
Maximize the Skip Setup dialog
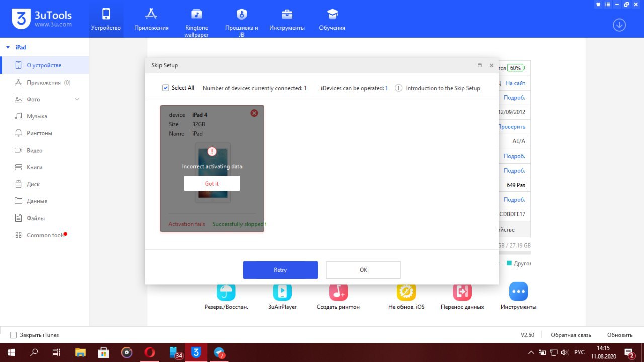pyautogui.click(x=479, y=65)
